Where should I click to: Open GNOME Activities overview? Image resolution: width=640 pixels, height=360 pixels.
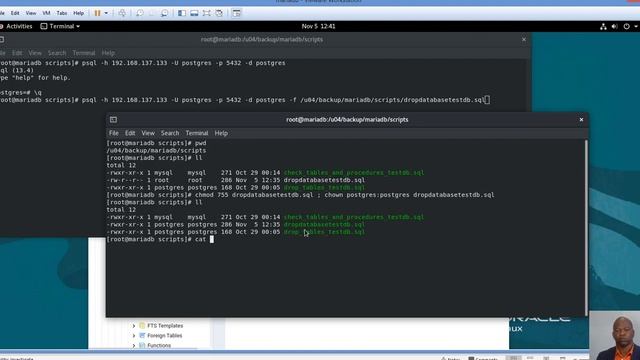coord(19,26)
